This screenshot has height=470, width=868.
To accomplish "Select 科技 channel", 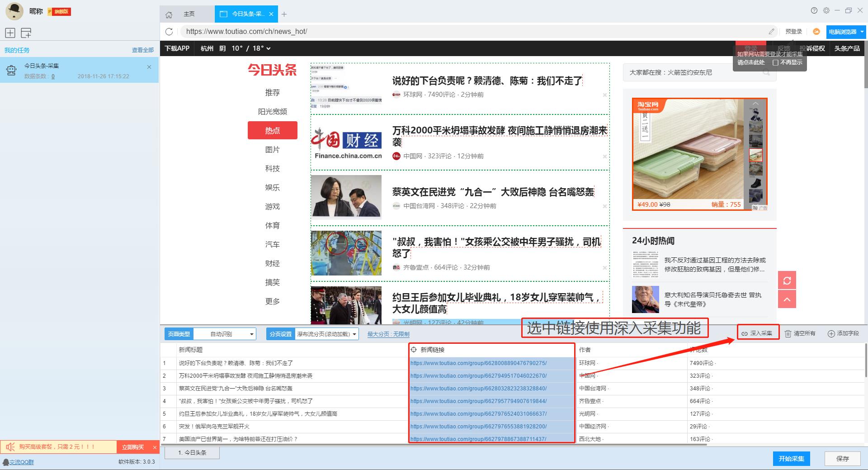I will 272,168.
